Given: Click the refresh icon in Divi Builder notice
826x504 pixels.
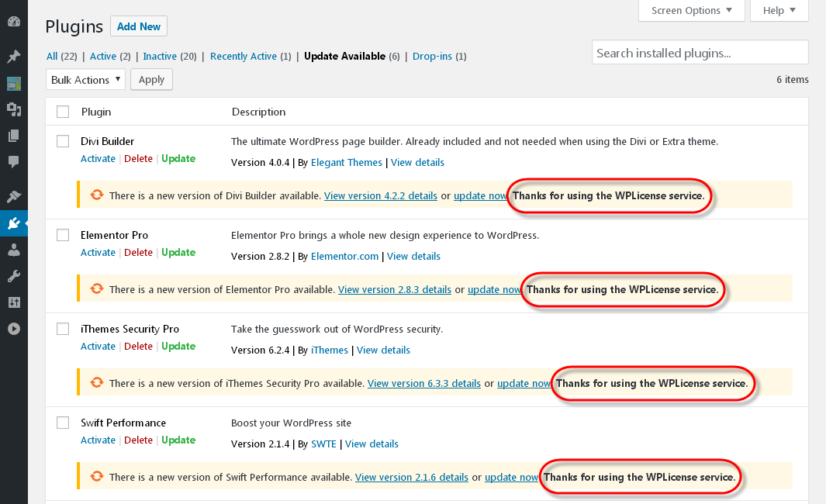Looking at the screenshot, I should point(96,195).
